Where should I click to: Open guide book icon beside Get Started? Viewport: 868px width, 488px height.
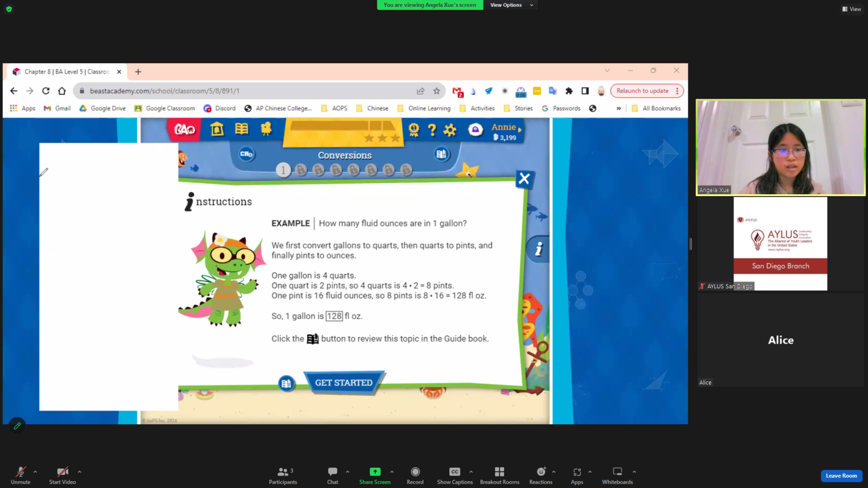pyautogui.click(x=287, y=384)
